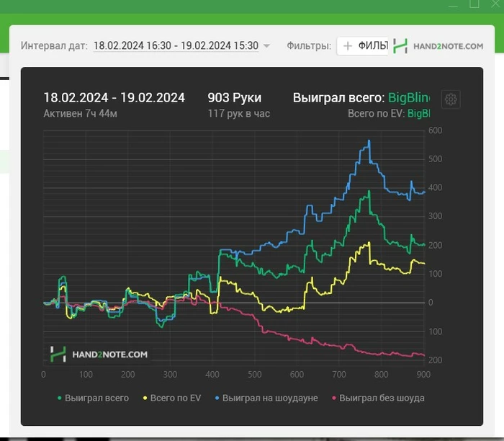Toggle the 'Выиграл без шоуда' legend series
Screen dimensions: 504x441
point(378,398)
